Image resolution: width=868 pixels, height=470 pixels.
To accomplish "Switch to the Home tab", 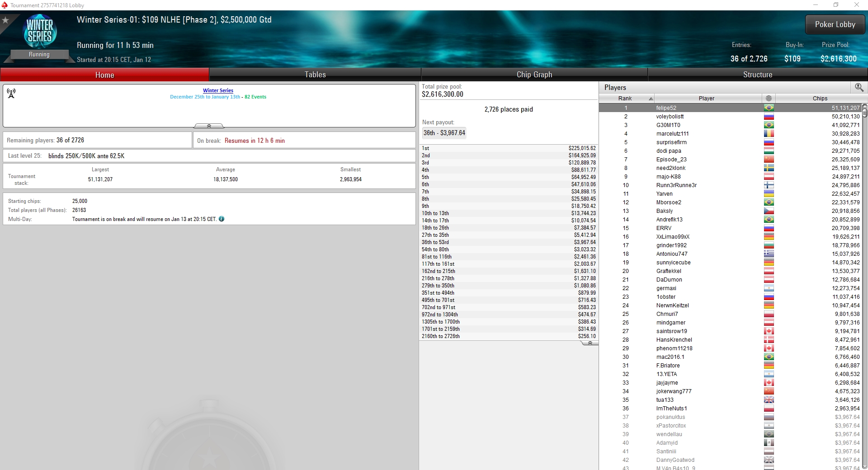I will point(105,75).
